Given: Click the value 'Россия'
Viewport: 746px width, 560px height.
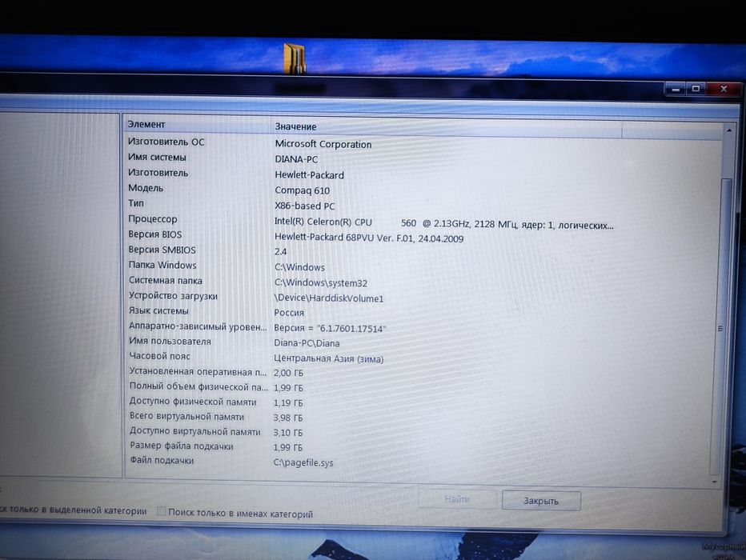Looking at the screenshot, I should [289, 313].
